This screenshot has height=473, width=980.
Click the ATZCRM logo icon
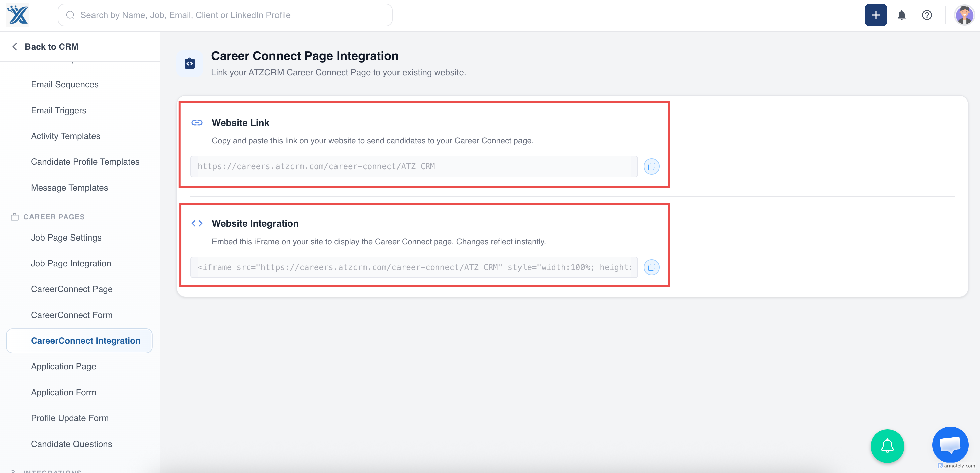[x=18, y=15]
